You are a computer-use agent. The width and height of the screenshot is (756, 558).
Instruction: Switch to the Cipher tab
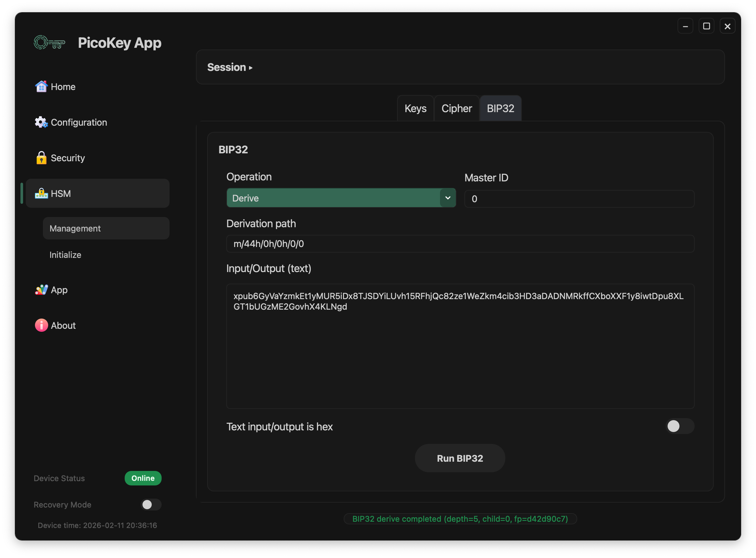(457, 108)
